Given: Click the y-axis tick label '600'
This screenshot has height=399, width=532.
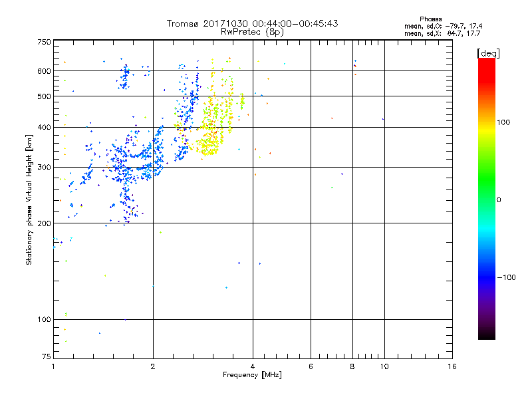Looking at the screenshot, I should 44,71.
